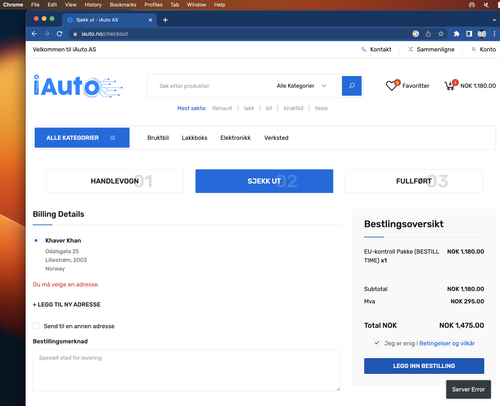Click EU-kontroll Pakke order item text
Viewport: 500px width, 406px height.
[401, 256]
